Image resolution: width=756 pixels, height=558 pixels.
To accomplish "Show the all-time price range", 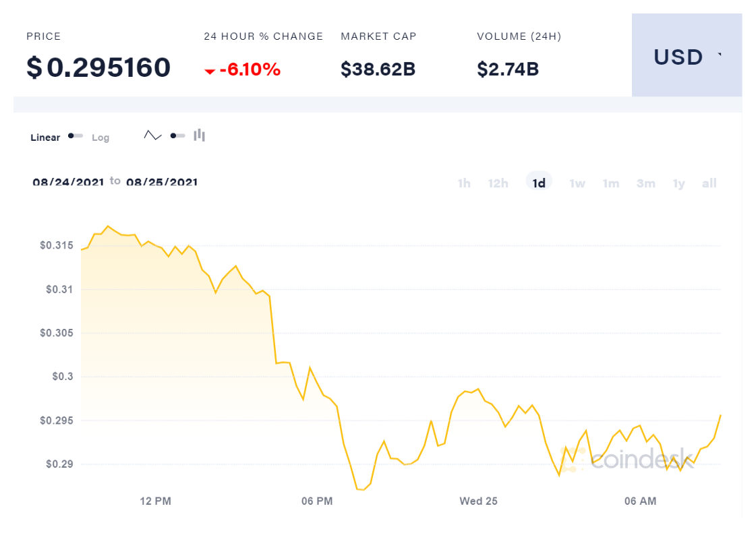I will (x=709, y=183).
